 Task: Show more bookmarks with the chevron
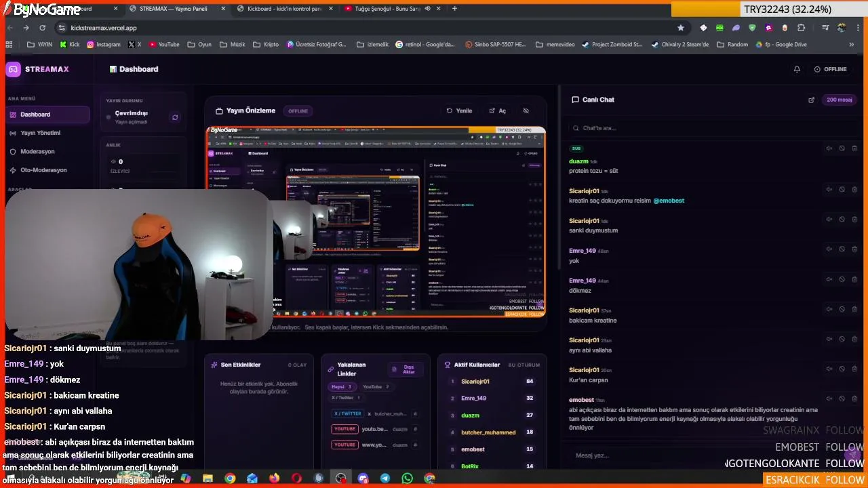point(852,45)
